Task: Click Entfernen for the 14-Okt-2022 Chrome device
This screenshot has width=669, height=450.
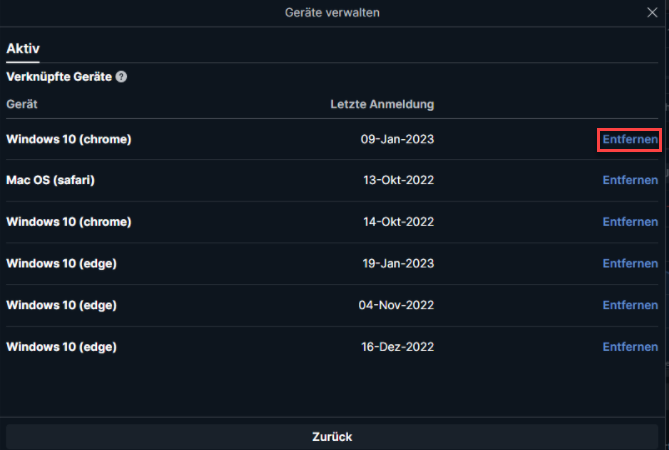Action: point(630,222)
